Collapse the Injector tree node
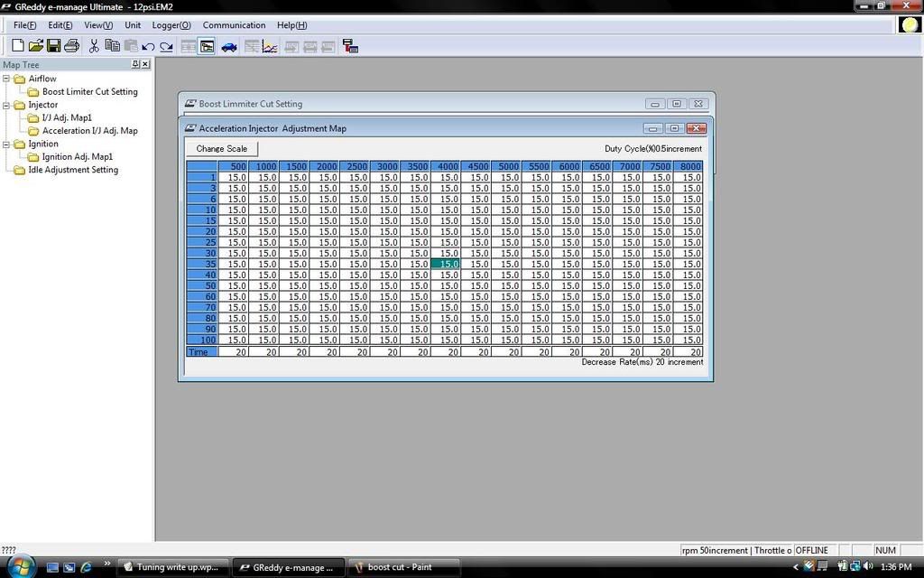The image size is (924, 578). (x=6, y=105)
